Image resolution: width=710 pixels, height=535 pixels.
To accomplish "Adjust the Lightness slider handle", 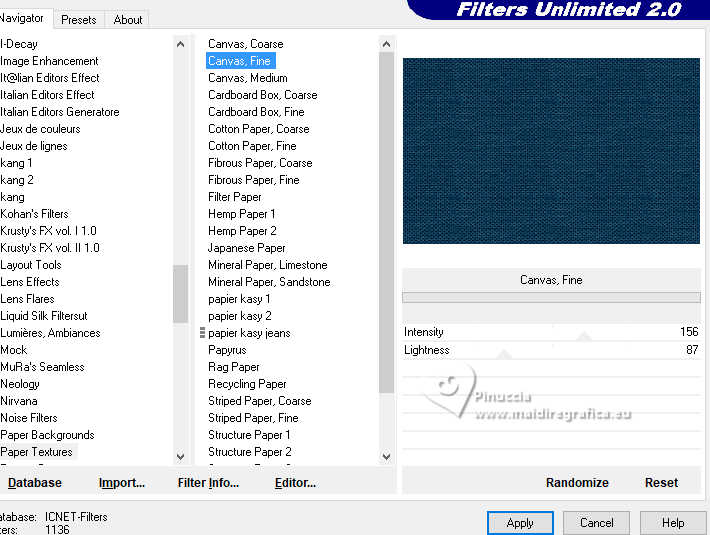I will [504, 354].
